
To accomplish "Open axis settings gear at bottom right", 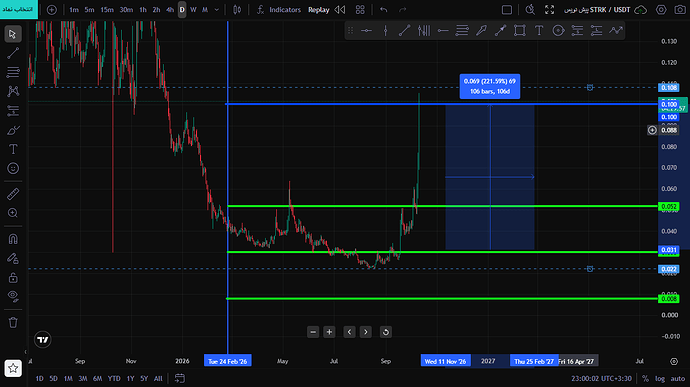I will pyautogui.click(x=674, y=361).
